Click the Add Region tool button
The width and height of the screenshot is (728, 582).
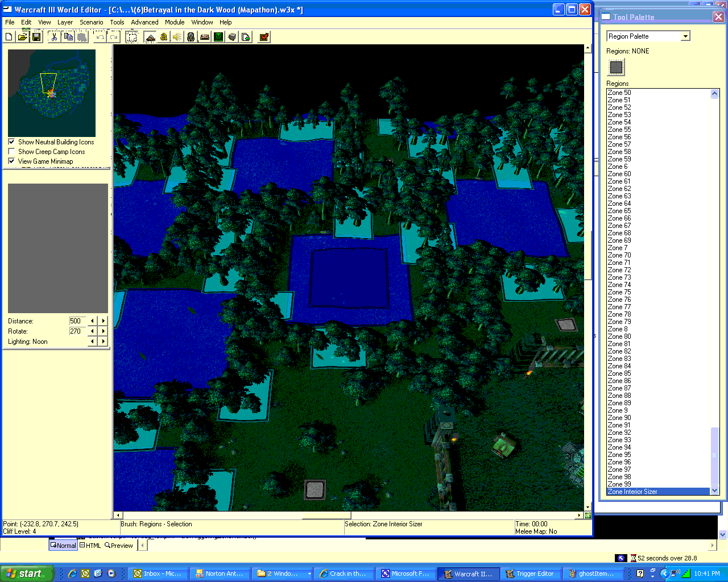point(616,67)
